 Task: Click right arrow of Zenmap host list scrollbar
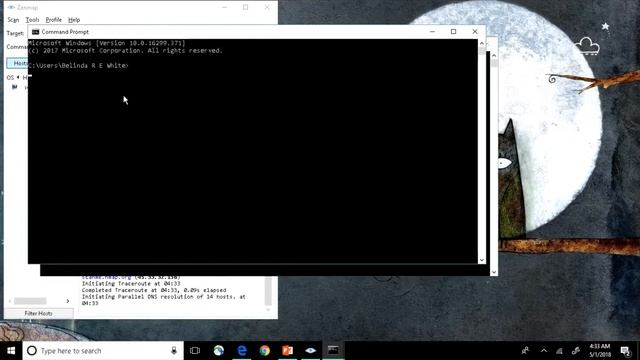point(68,301)
